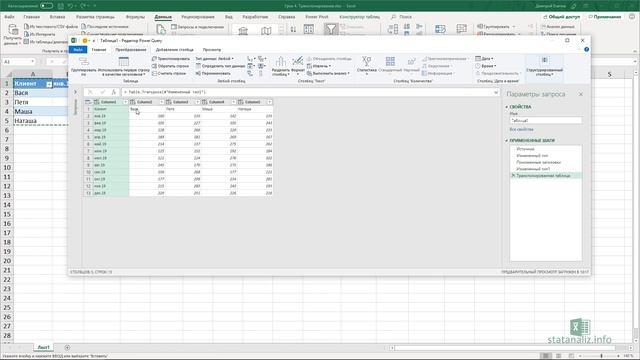The image size is (640, 360).
Task: Click the Standard number operations icon
Action: (390, 61)
